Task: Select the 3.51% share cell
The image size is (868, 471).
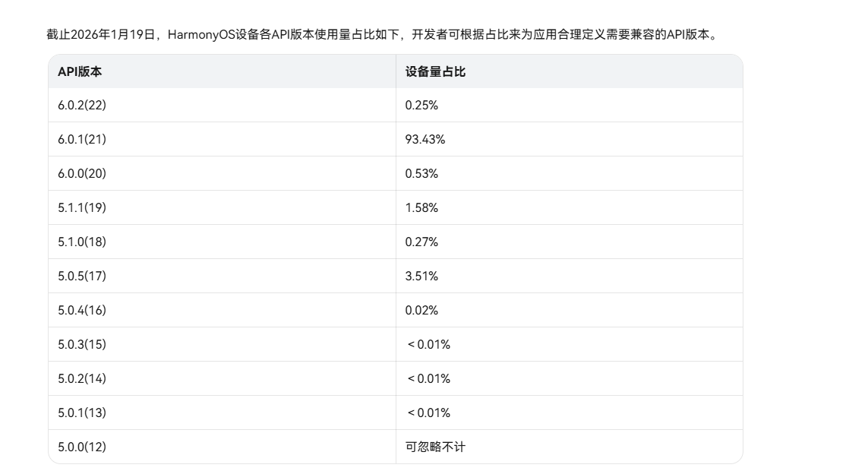Action: point(421,277)
